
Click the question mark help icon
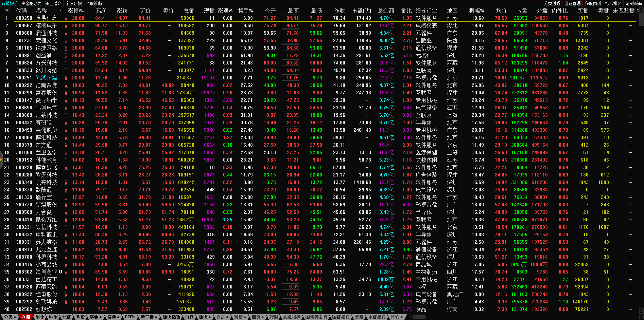click(638, 11)
